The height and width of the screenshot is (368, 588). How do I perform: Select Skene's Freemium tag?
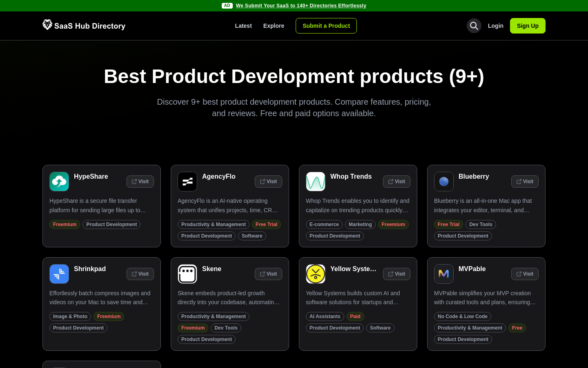click(x=193, y=328)
